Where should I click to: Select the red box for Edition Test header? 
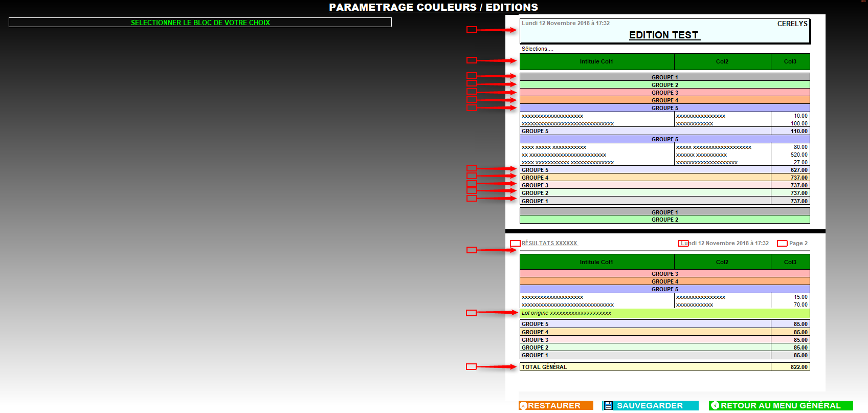point(472,30)
